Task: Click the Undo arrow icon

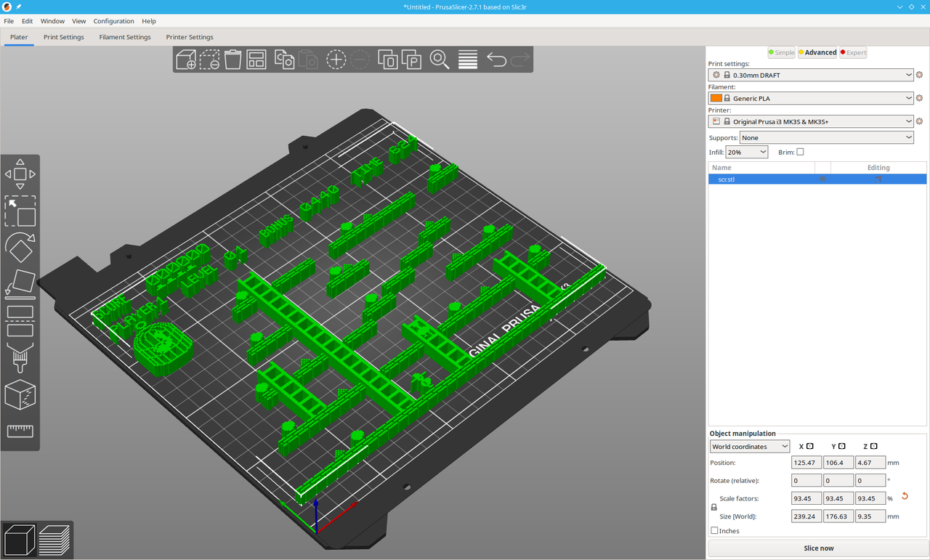Action: click(496, 60)
